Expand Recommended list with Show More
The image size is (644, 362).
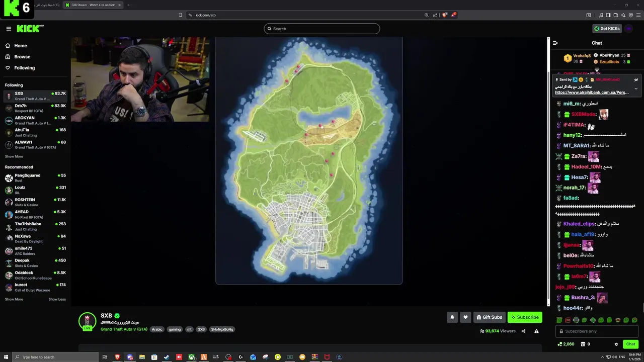coord(14,299)
